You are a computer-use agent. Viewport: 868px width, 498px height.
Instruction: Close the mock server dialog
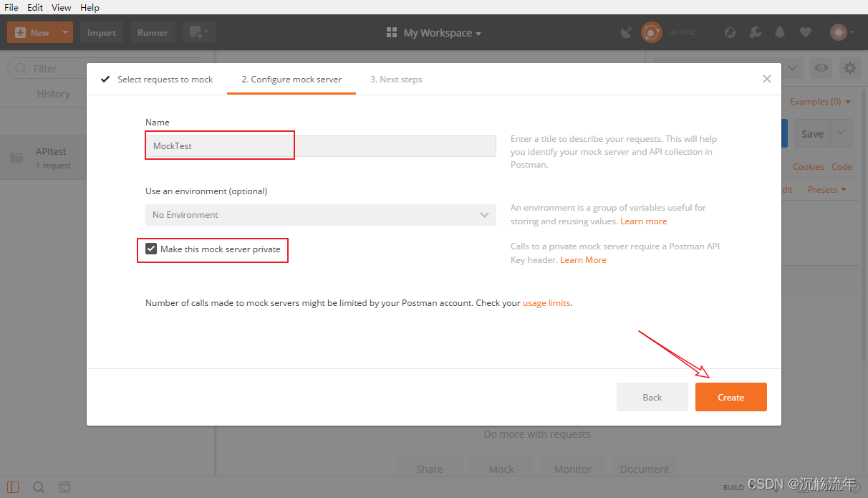click(x=767, y=79)
